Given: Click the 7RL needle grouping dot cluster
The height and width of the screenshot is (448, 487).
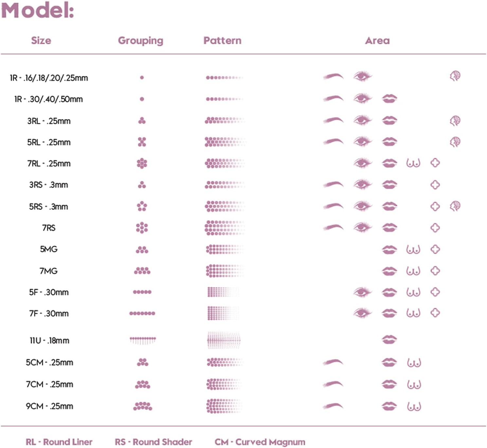Looking at the screenshot, I should click(142, 163).
